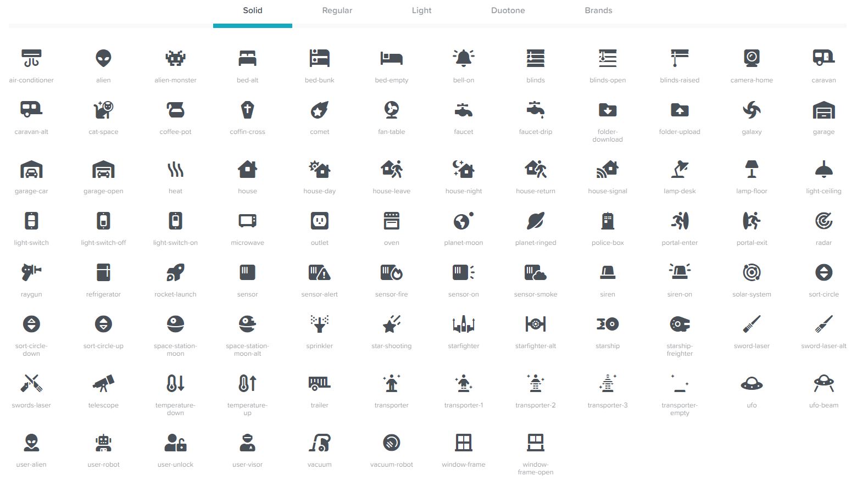Select the solar-system icon
This screenshot has height=481, width=868.
(x=752, y=272)
